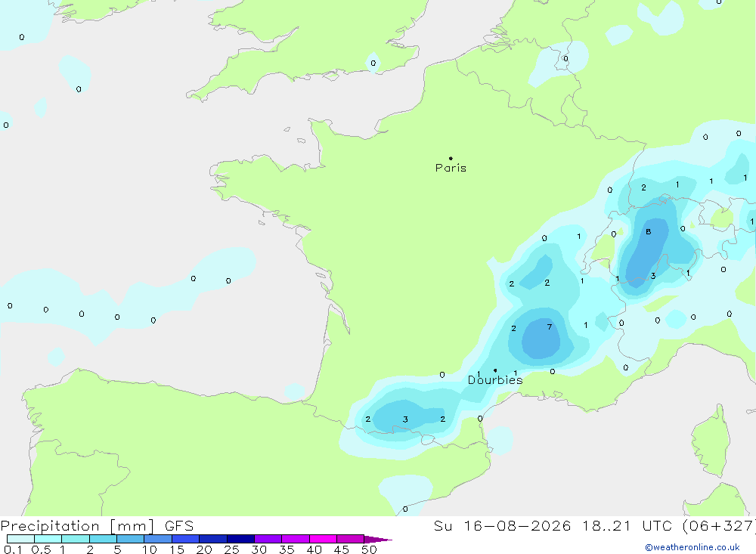Select the Paris location dot marker
Viewport: 756px width, 554px height.
(x=451, y=158)
